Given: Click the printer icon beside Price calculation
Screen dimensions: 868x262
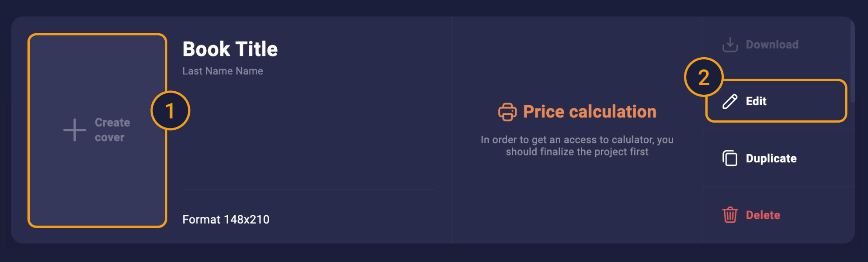Looking at the screenshot, I should click(507, 112).
